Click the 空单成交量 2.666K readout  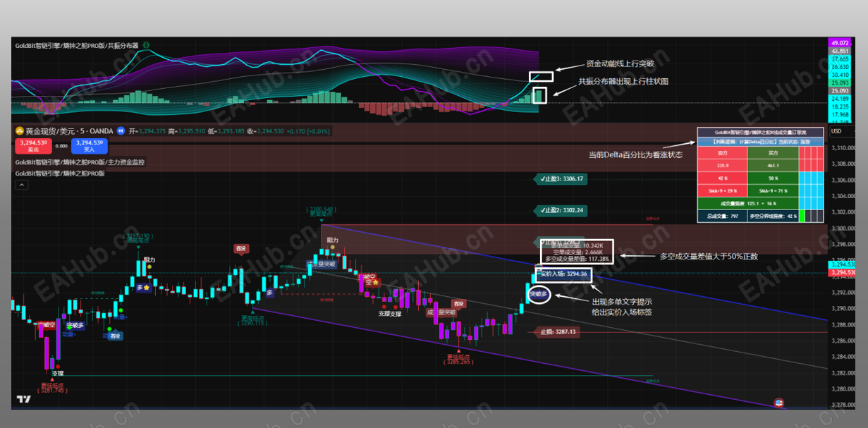click(x=577, y=252)
